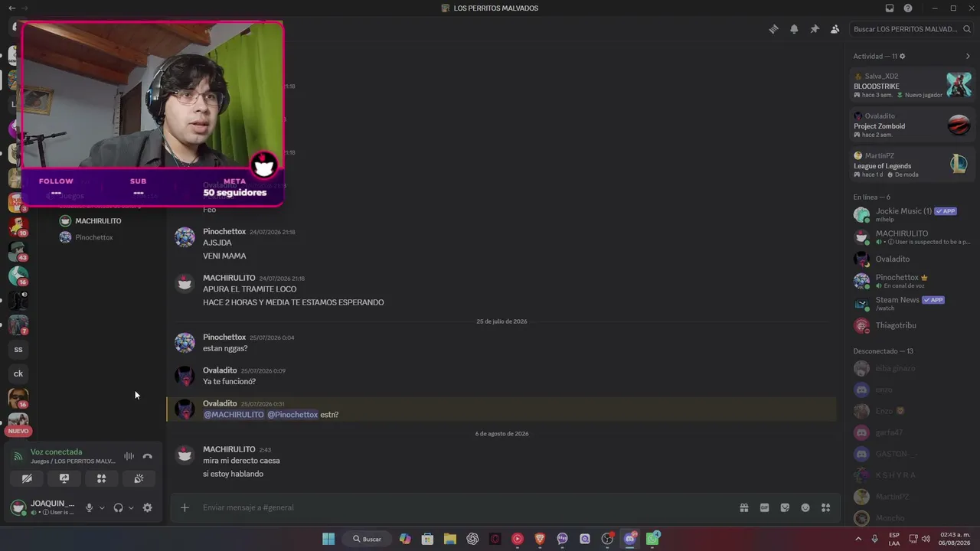Select Ovaladito in member list
Screen dimensions: 980x551
[912, 259]
